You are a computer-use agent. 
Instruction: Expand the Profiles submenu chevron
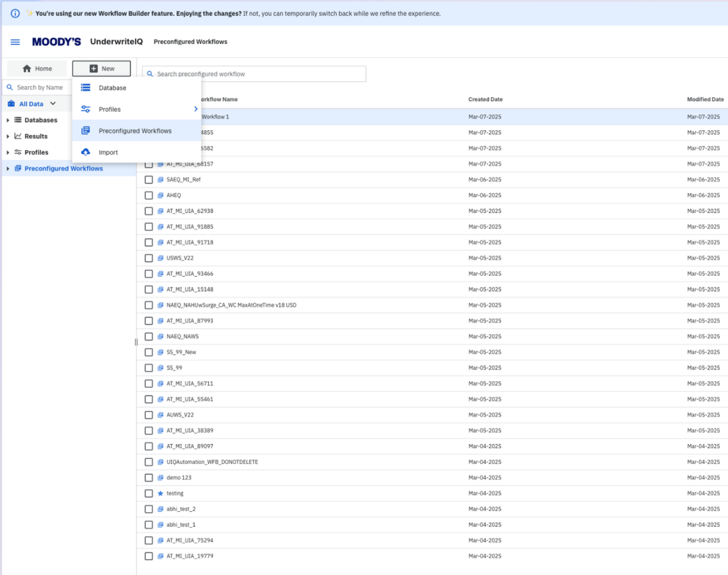(x=196, y=109)
